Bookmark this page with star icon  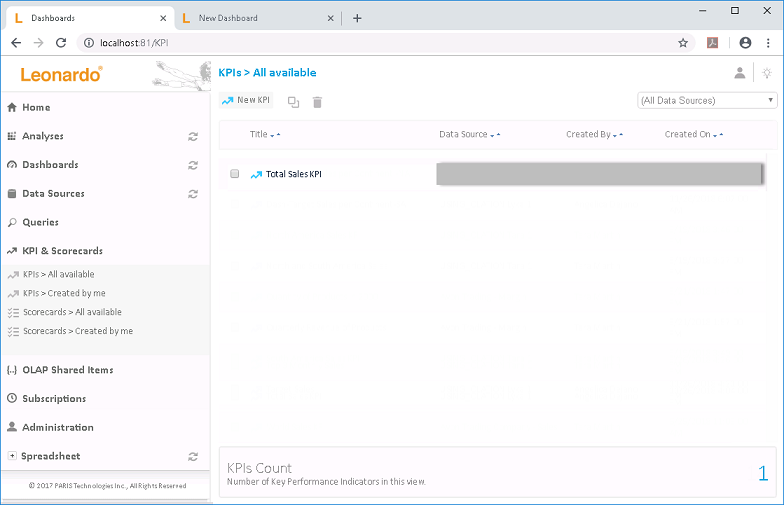pos(683,43)
